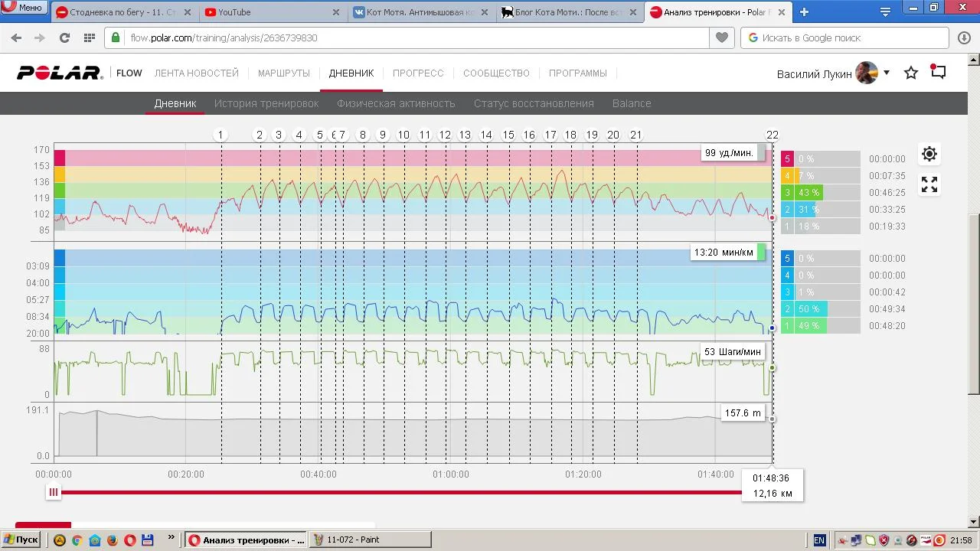The width and height of the screenshot is (980, 551).
Task: Expand the graph to fullscreen view
Action: 929,184
